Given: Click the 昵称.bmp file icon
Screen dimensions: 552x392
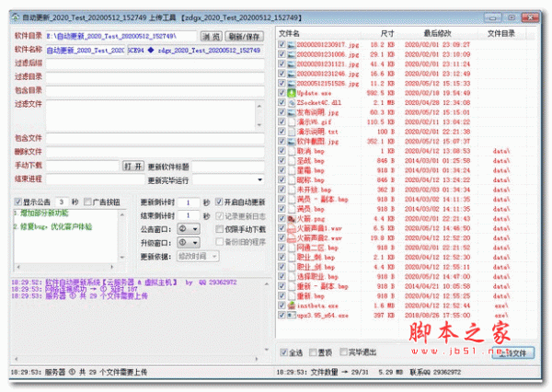Looking at the screenshot, I should click(291, 180).
